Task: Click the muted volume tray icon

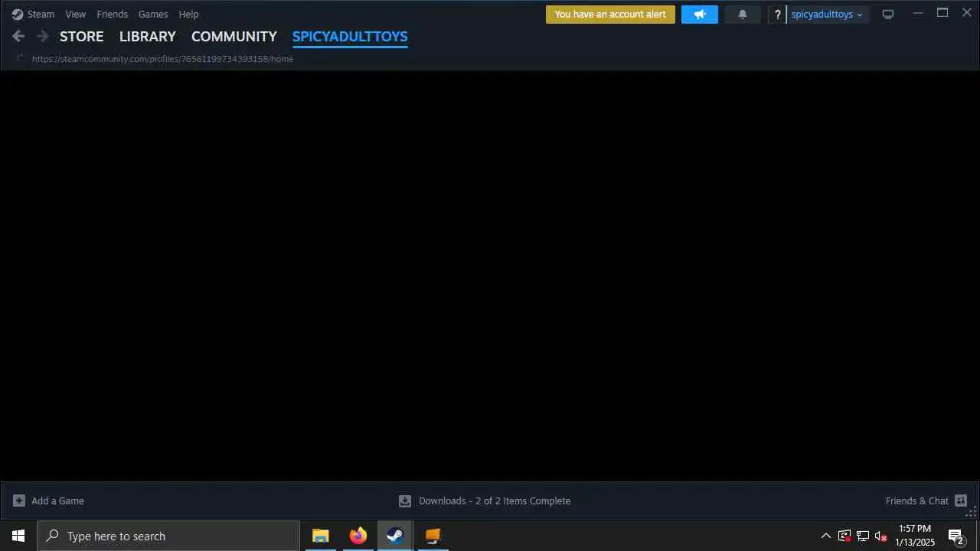Action: (x=881, y=536)
